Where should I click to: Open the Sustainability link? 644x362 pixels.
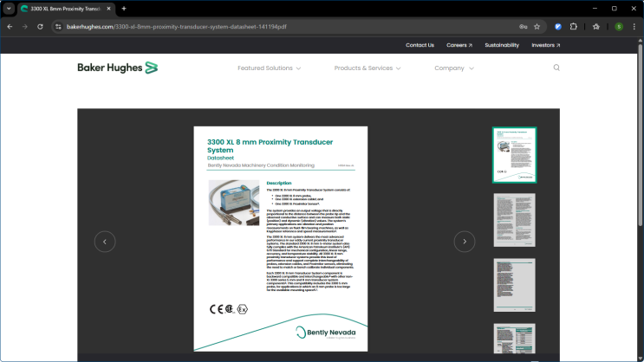502,45
